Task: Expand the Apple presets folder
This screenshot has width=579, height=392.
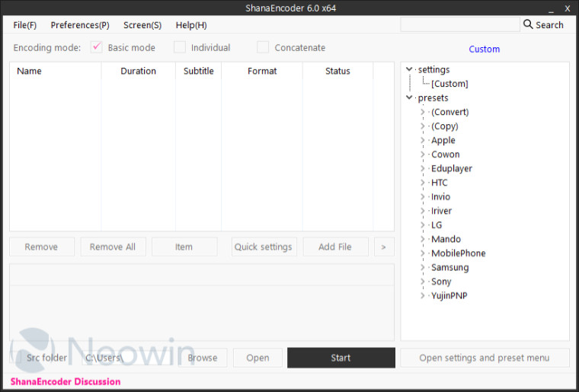Action: (423, 140)
